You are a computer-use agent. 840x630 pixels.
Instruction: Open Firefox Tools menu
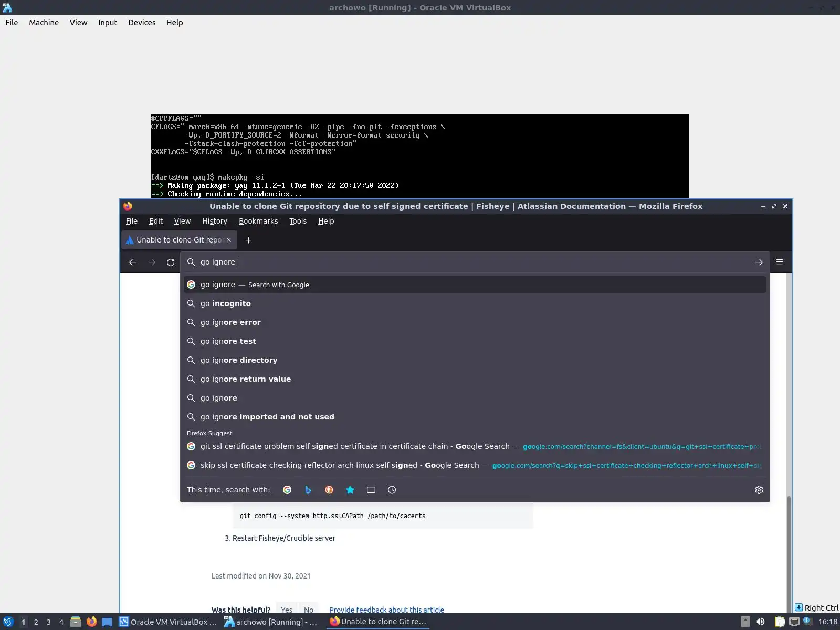298,221
